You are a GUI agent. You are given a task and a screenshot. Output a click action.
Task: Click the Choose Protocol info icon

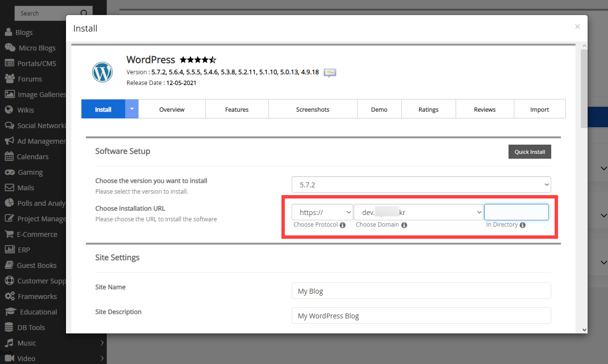tap(343, 225)
